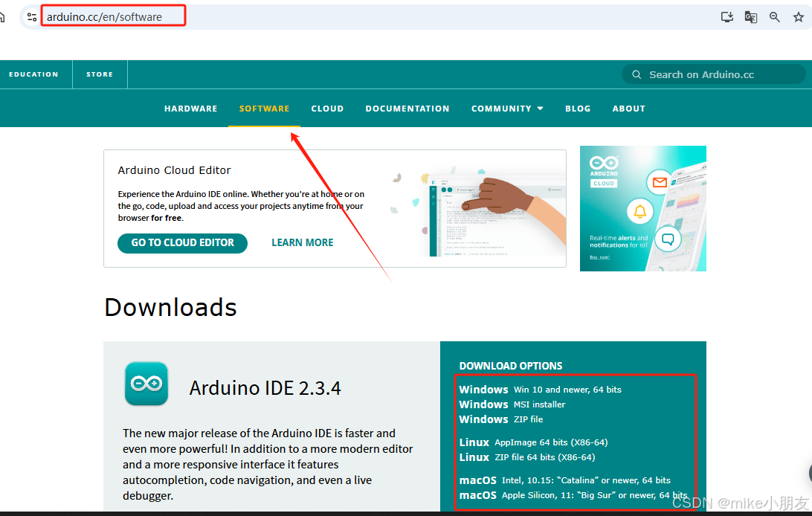Click the translate page icon

pos(751,17)
